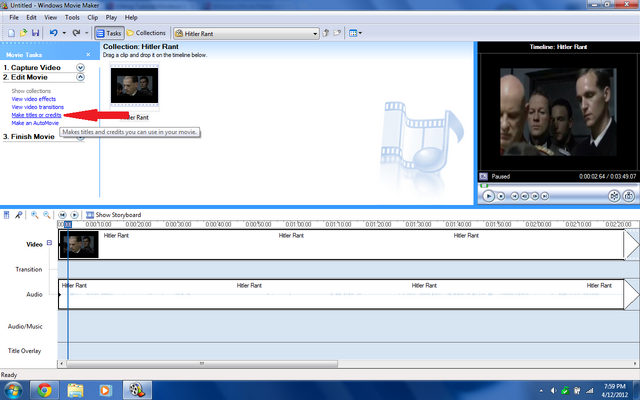Open the Windows Start menu
640x400 pixels.
[x=12, y=390]
